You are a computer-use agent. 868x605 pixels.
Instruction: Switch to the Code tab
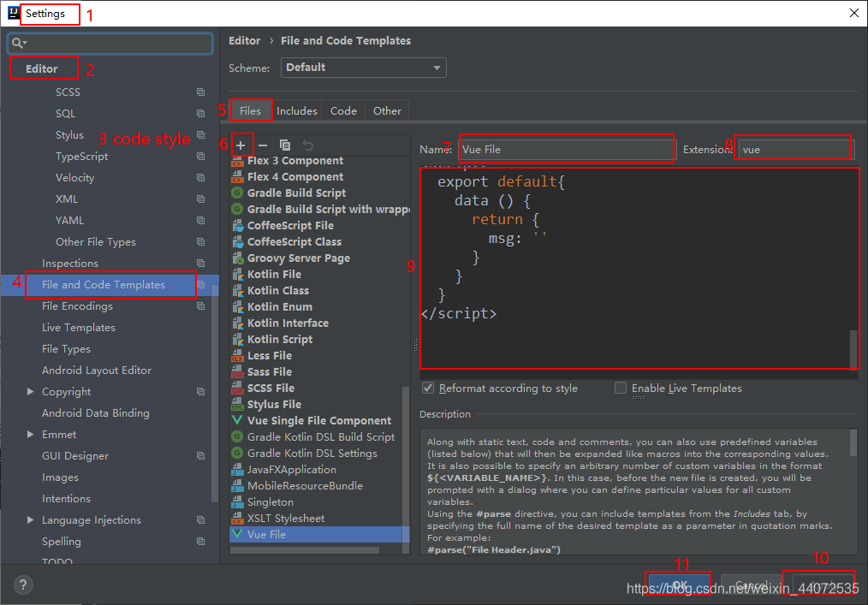[343, 110]
